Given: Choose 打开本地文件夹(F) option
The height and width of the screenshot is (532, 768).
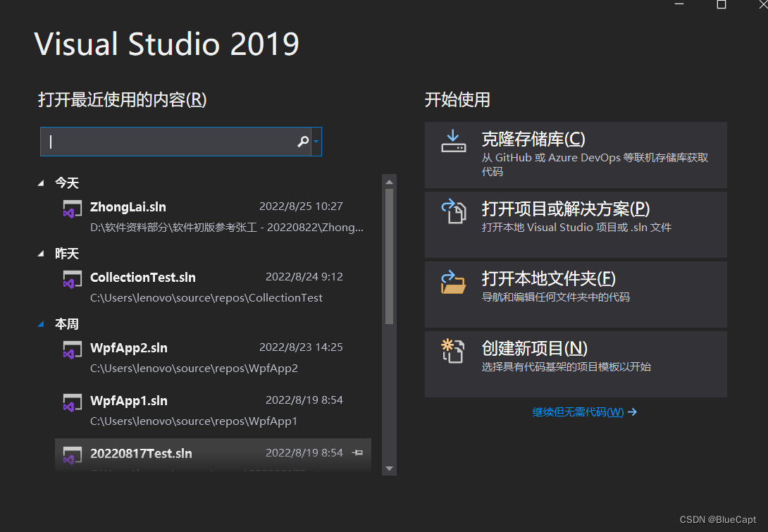Looking at the screenshot, I should (576, 295).
